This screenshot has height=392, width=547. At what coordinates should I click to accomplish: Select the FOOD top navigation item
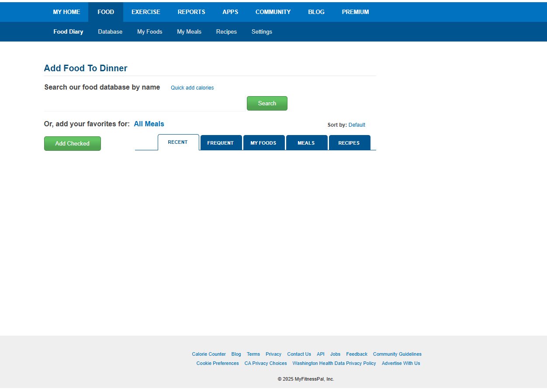(x=106, y=12)
